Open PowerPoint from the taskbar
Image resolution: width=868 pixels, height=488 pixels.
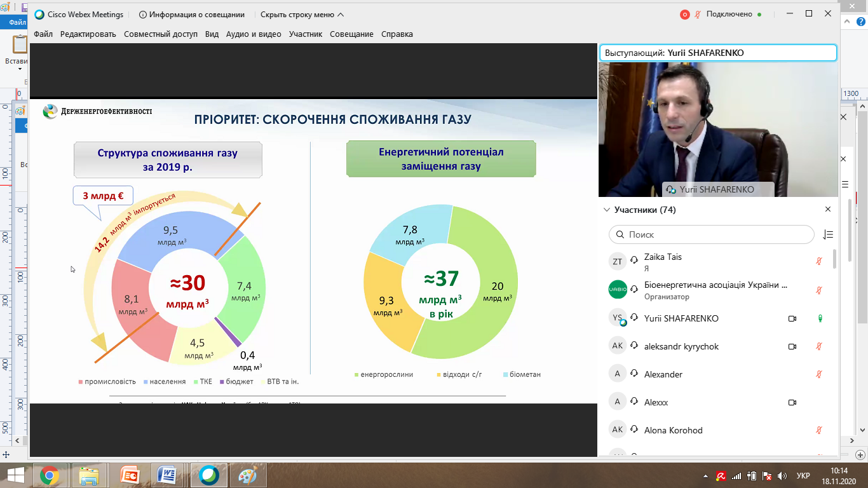(x=130, y=475)
